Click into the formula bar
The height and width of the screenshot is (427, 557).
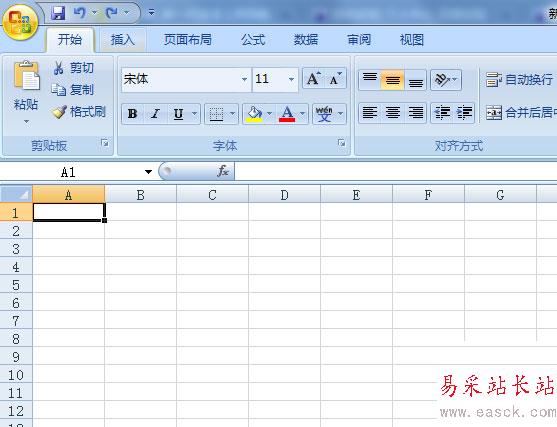pyautogui.click(x=396, y=172)
